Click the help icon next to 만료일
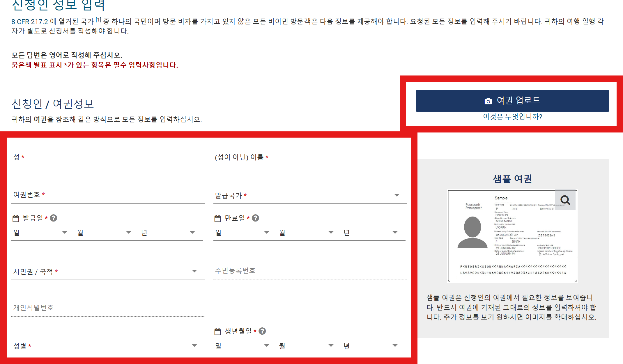This screenshot has height=364, width=623. [x=256, y=218]
